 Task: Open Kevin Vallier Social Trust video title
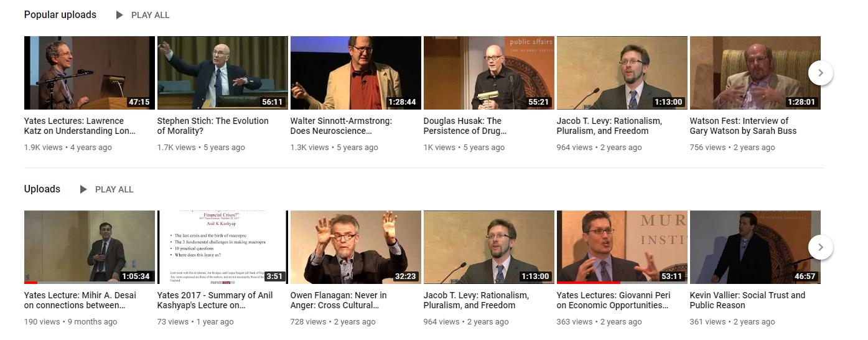click(747, 300)
